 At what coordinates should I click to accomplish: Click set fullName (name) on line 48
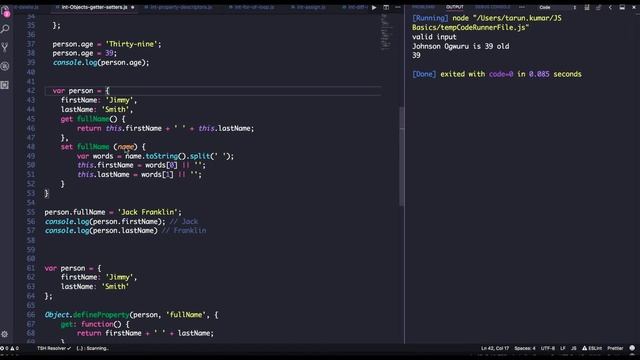[103, 147]
